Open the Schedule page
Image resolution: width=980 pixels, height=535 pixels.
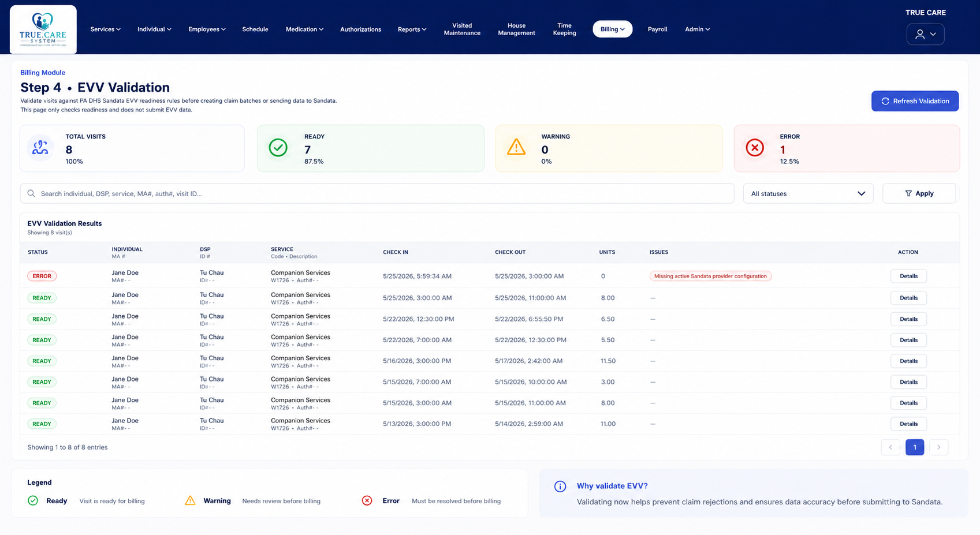(x=255, y=29)
